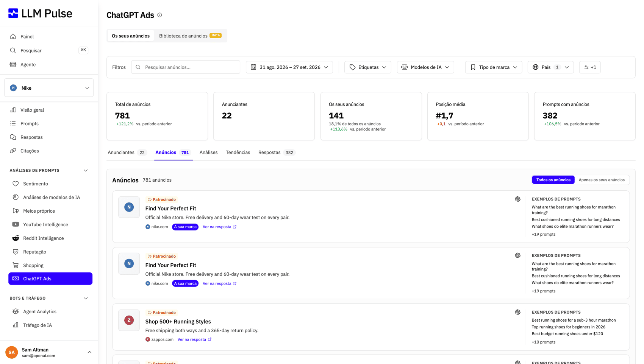Viewport: 644px width, 364px height.
Task: Switch to the Análises tab
Action: coord(209,152)
